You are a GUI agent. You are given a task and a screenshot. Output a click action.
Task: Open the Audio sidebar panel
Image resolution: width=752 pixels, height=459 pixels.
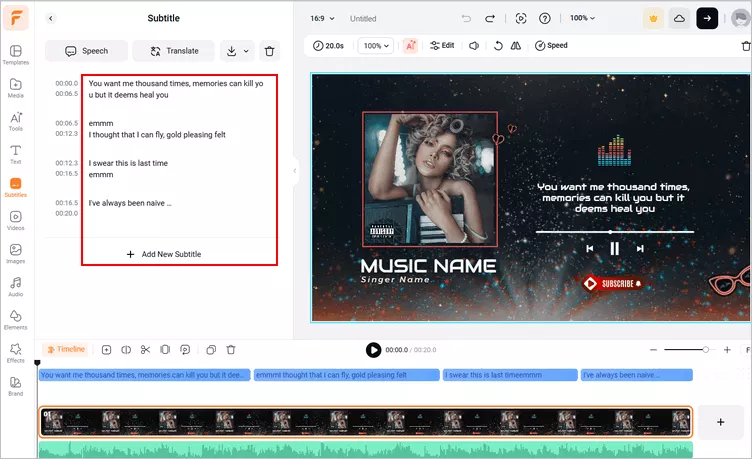tap(15, 286)
